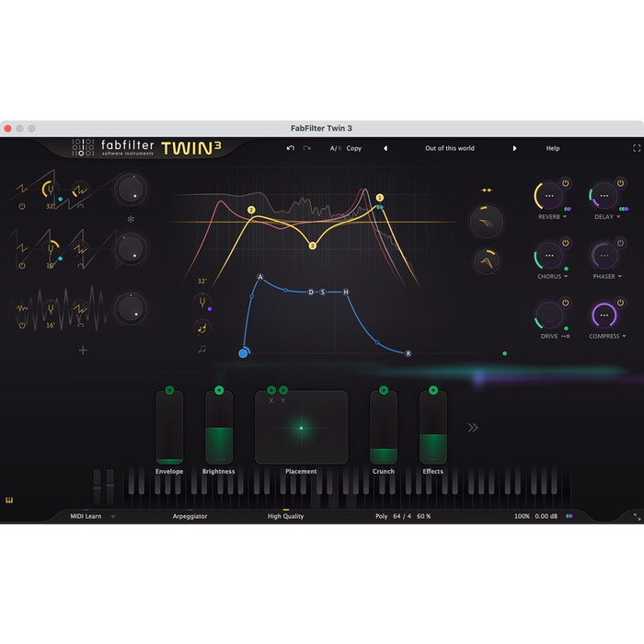Image resolution: width=644 pixels, height=644 pixels.
Task: Toggle the Delay power button
Action: pos(621,183)
